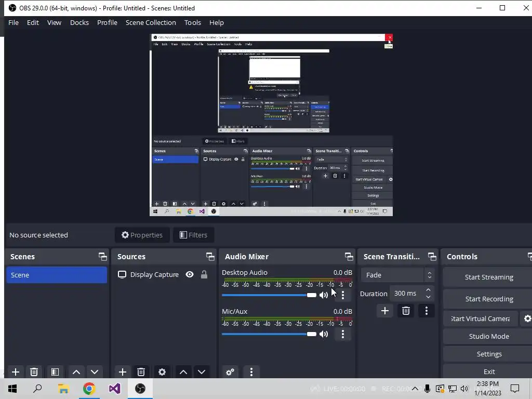Open the File menu
The height and width of the screenshot is (399, 532).
[14, 22]
